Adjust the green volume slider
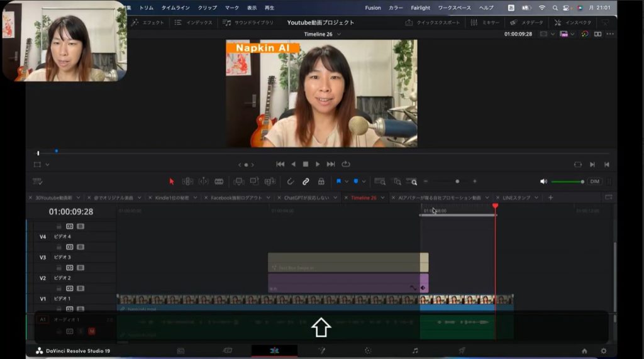 (567, 182)
